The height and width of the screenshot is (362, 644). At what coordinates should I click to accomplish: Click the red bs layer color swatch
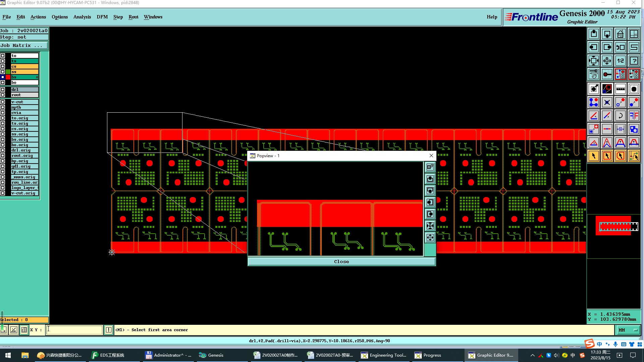(x=8, y=77)
